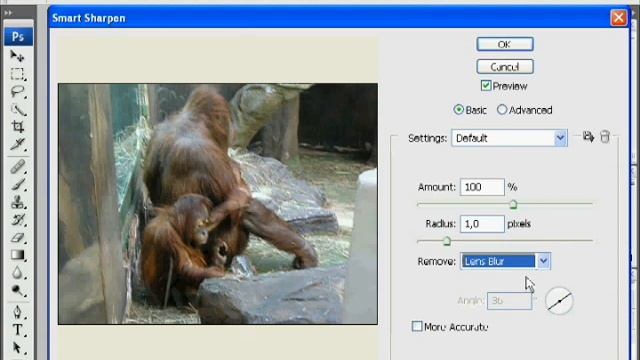Switch to the Advanced radio option
The height and width of the screenshot is (360, 640).
point(502,110)
